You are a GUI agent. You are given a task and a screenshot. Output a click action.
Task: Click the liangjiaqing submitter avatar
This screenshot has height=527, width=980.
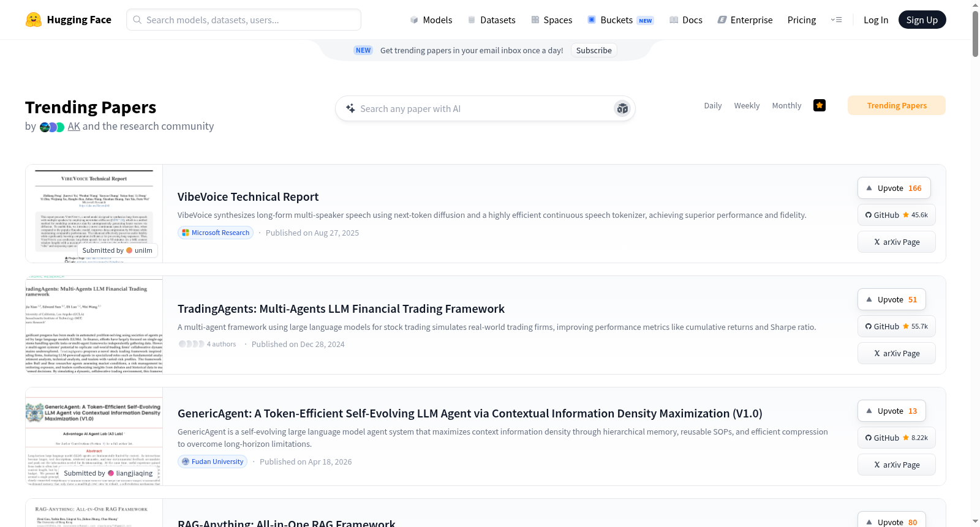click(111, 473)
